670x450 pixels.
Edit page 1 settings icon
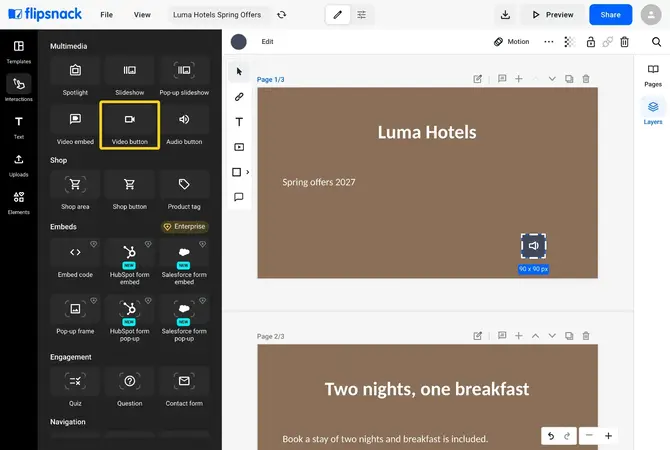pos(477,79)
